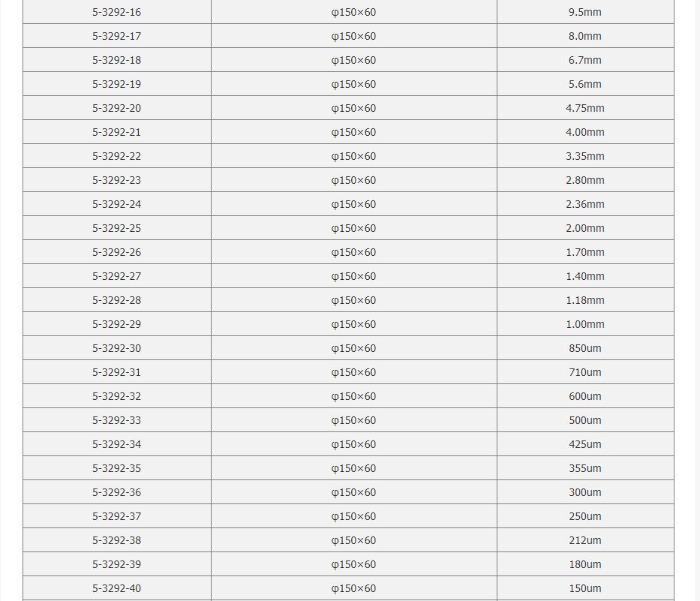Image resolution: width=700 pixels, height=601 pixels.
Task: Click product code 5-3292-26
Action: 116,252
